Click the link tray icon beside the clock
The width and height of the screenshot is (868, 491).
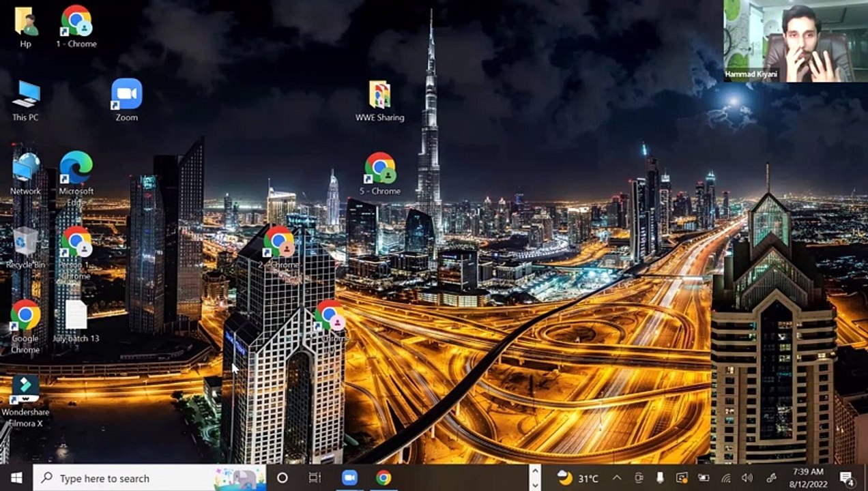pos(772,478)
